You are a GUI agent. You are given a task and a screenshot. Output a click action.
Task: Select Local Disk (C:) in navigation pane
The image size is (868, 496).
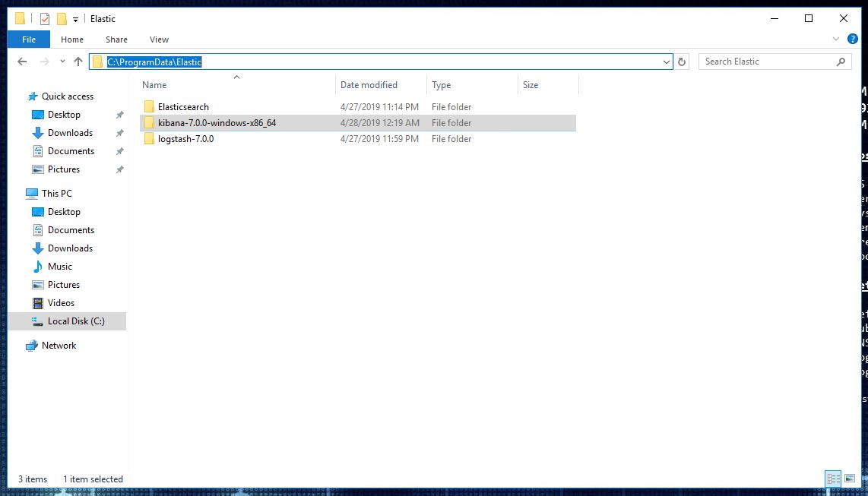(67, 321)
